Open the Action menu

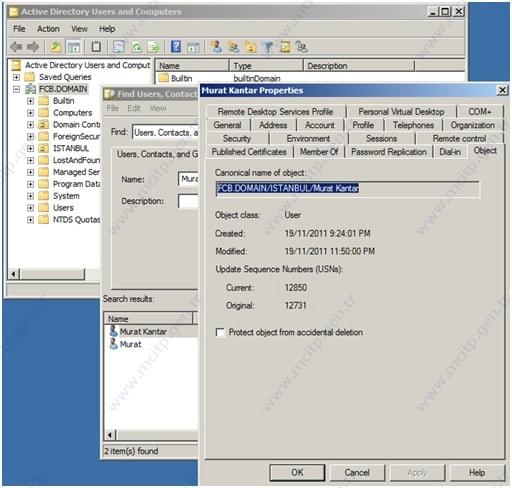(48, 29)
